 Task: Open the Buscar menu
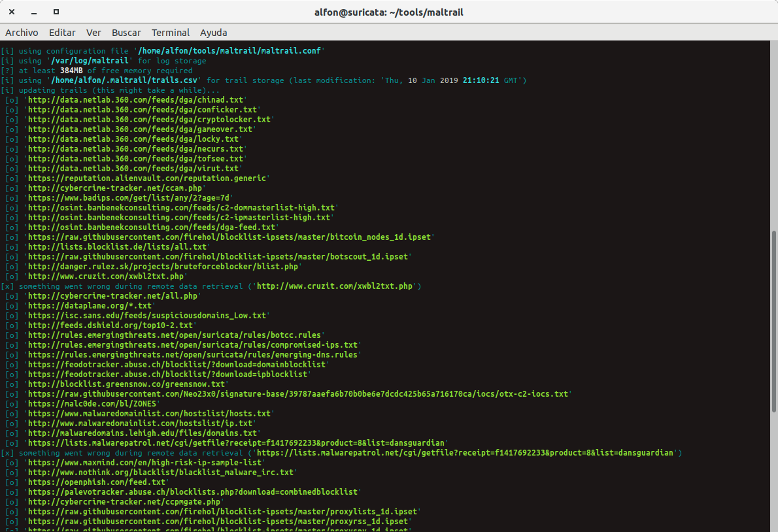(x=126, y=32)
